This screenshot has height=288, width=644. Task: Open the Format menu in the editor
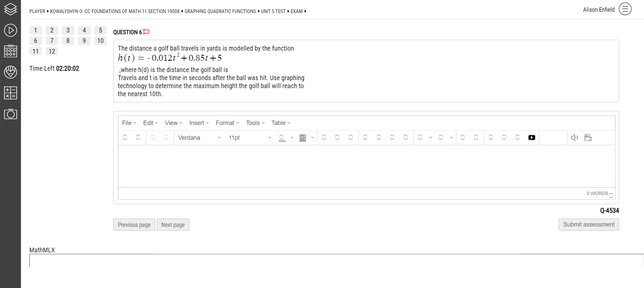click(227, 123)
